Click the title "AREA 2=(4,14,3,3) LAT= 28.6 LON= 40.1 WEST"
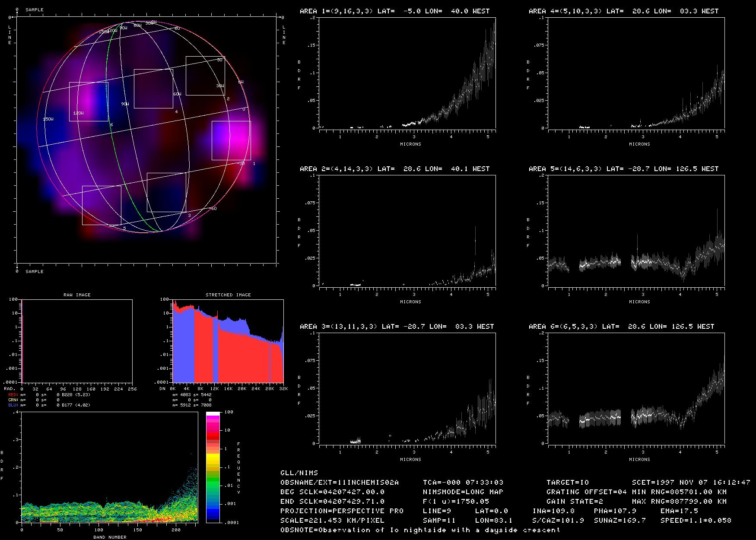The width and height of the screenshot is (756, 540). point(395,169)
